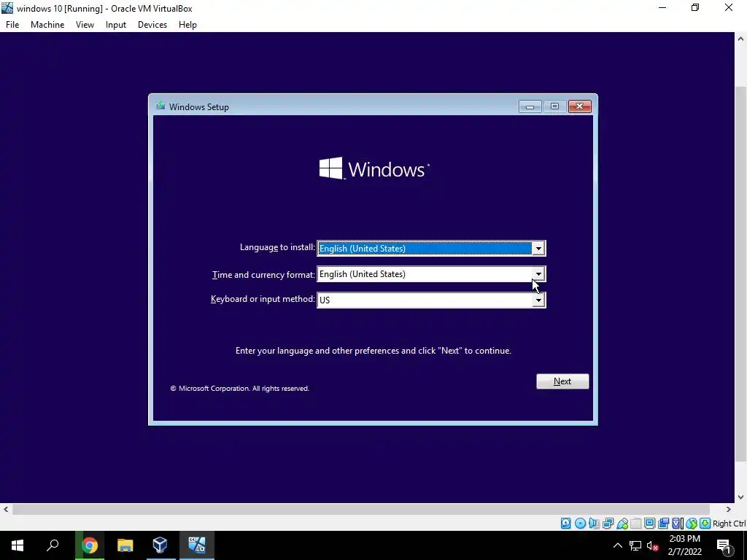This screenshot has height=560, width=747.
Task: Open Windows taskbar search
Action: click(x=53, y=545)
